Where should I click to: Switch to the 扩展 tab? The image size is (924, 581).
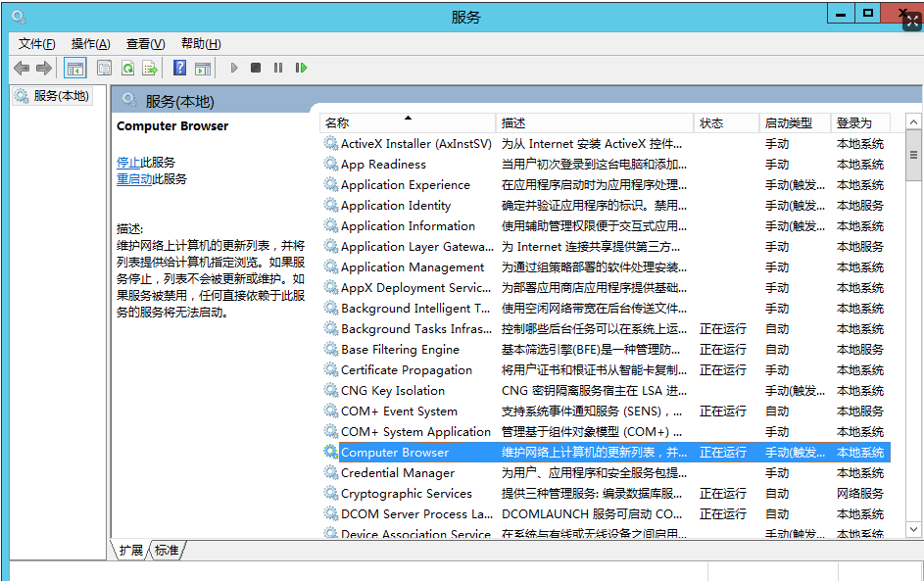[x=131, y=550]
